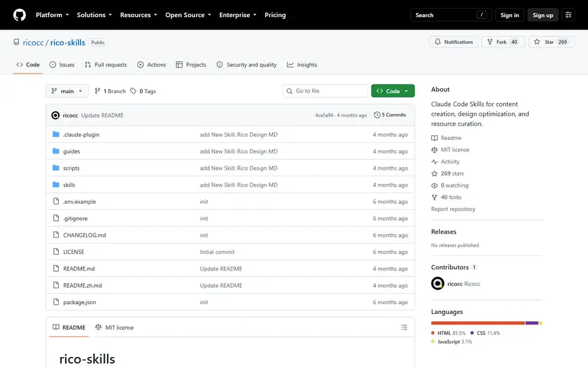Click the Sign up button
588x368 pixels.
click(543, 15)
